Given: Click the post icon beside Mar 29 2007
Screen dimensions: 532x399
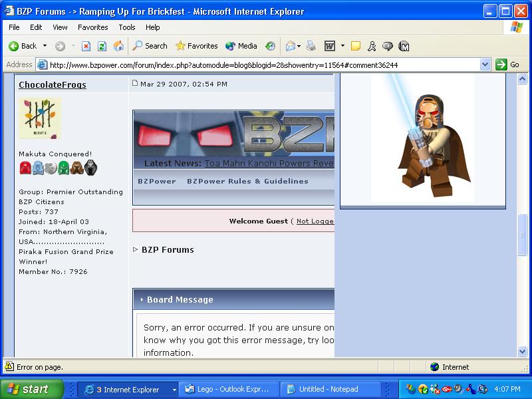Looking at the screenshot, I should pos(135,83).
